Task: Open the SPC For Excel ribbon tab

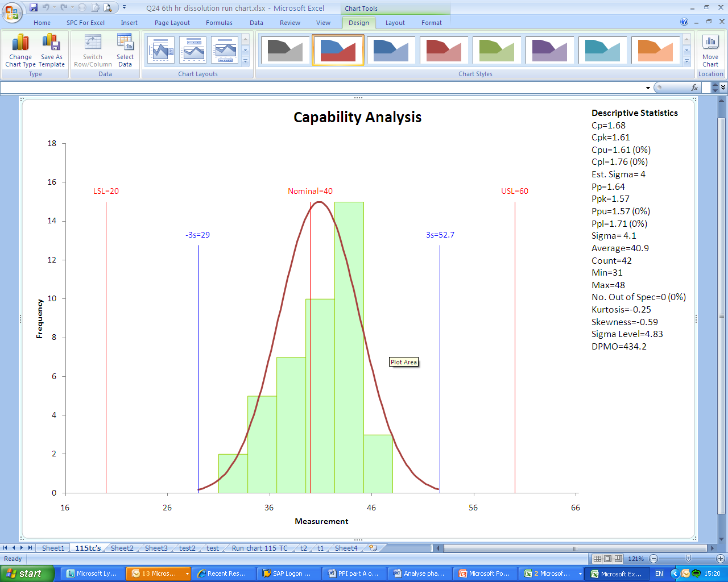Action: (x=85, y=23)
